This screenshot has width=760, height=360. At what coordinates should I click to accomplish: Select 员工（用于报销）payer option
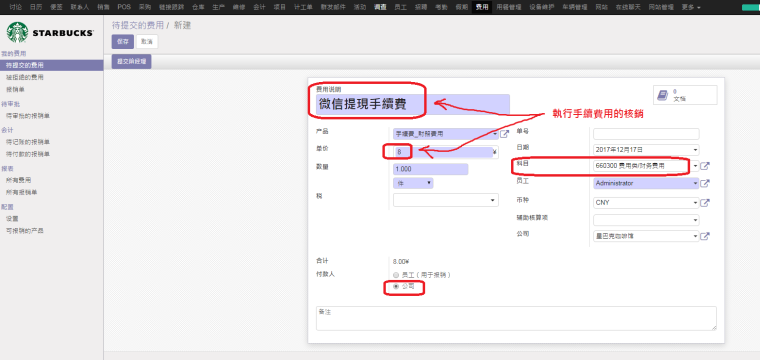click(x=396, y=275)
